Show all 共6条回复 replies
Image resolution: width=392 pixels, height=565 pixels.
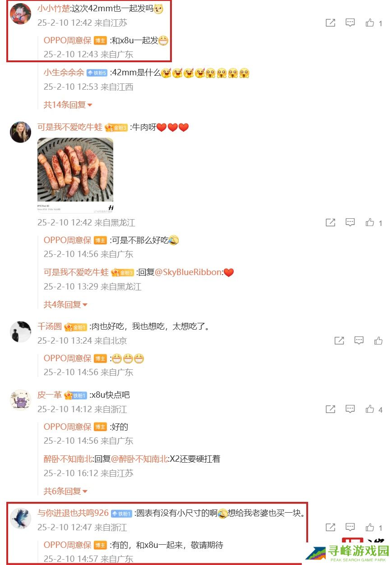65,491
